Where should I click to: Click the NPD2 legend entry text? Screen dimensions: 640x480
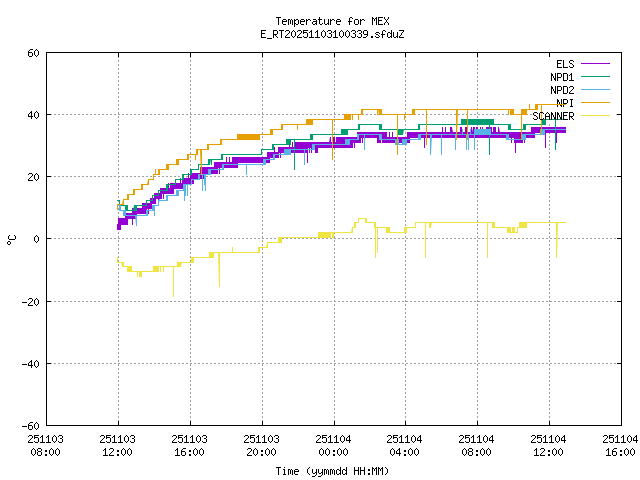561,90
